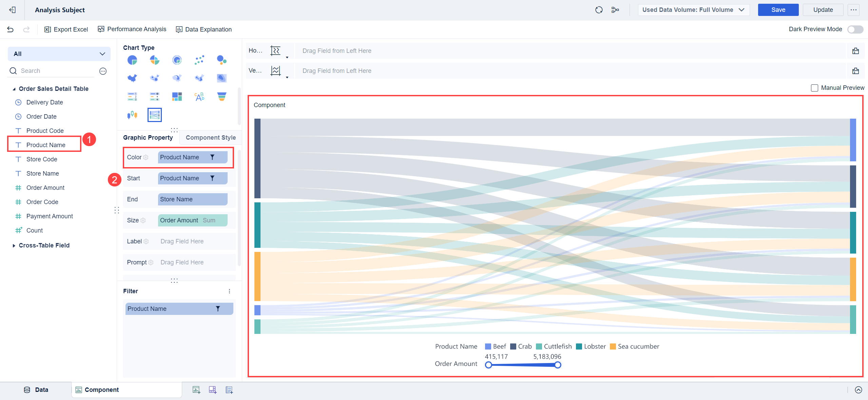
Task: Click the Save button
Action: coord(778,10)
